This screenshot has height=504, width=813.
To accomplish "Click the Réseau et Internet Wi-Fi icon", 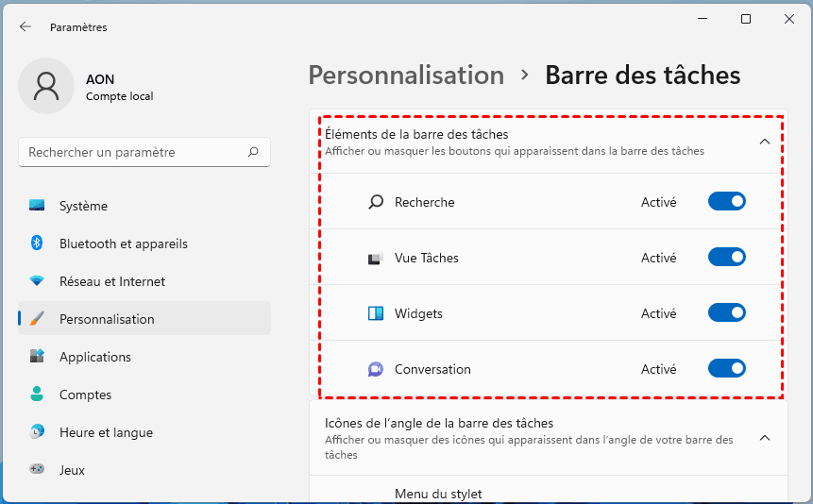I will pos(37,281).
